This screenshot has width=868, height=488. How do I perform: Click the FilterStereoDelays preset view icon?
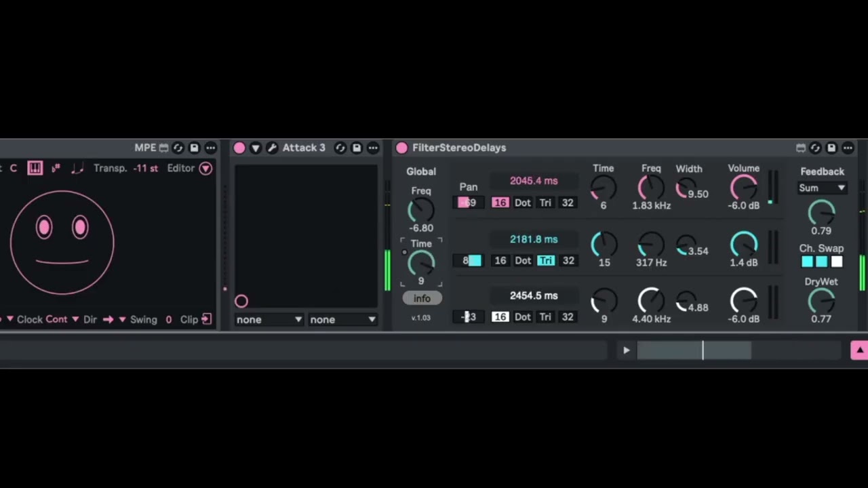[x=801, y=148]
